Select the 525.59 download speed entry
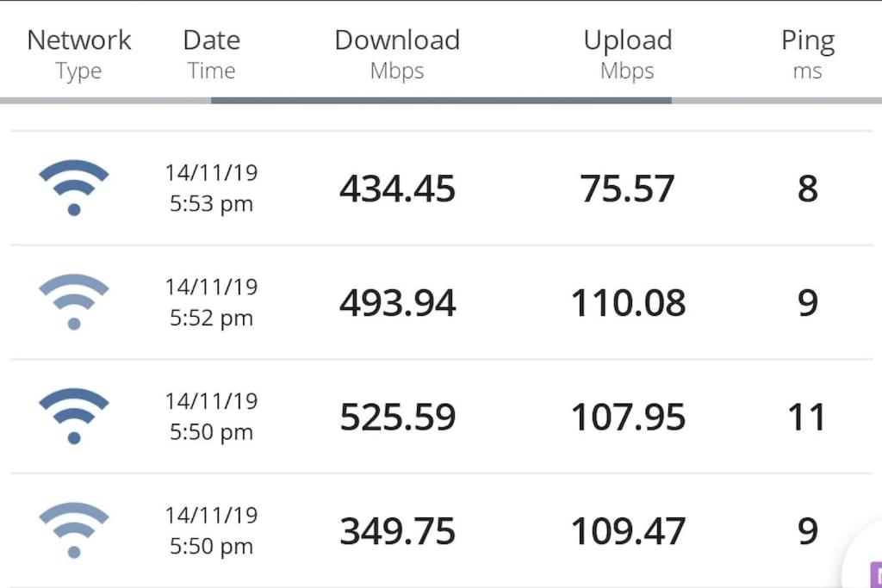The width and height of the screenshot is (882, 588). (397, 418)
